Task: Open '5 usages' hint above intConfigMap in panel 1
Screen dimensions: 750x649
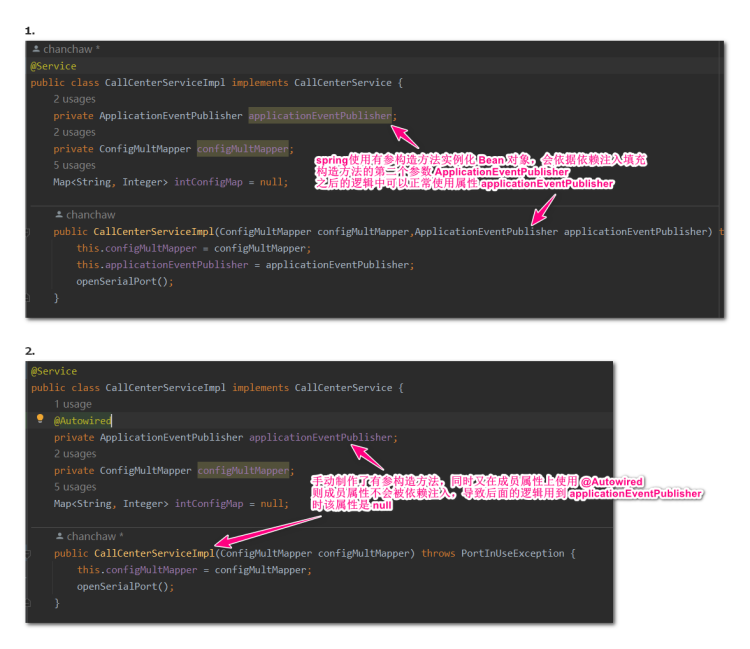Action: pyautogui.click(x=74, y=165)
